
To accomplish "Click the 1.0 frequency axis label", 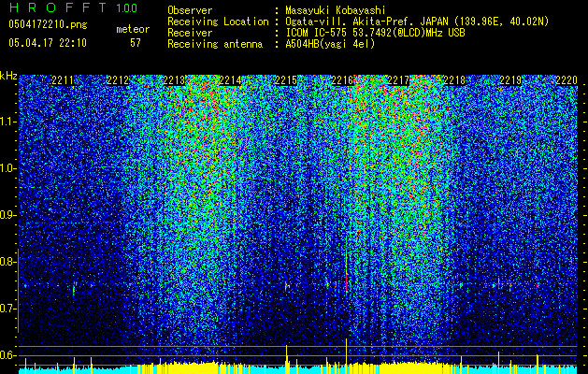I will [x=7, y=168].
